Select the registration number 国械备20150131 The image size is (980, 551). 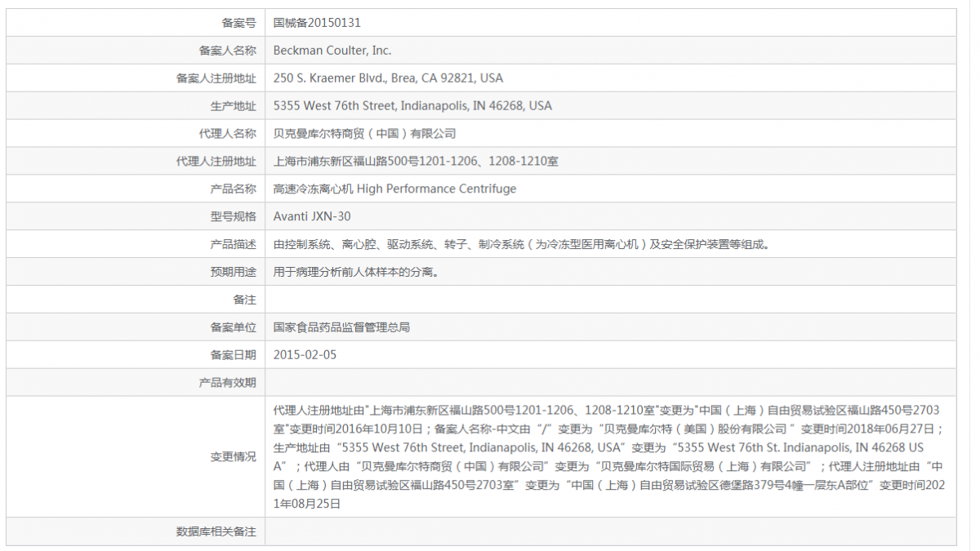point(317,23)
